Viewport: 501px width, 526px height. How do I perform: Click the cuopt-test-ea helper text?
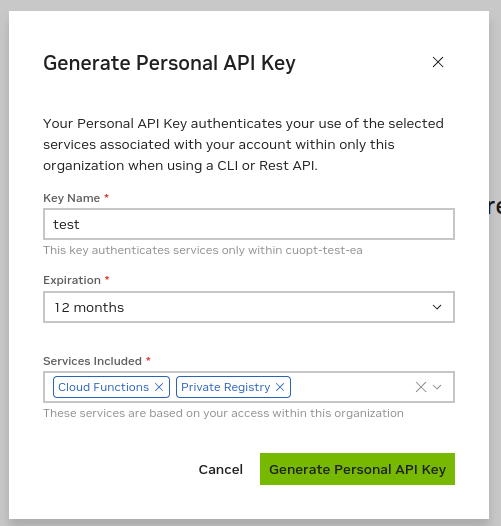pos(203,250)
